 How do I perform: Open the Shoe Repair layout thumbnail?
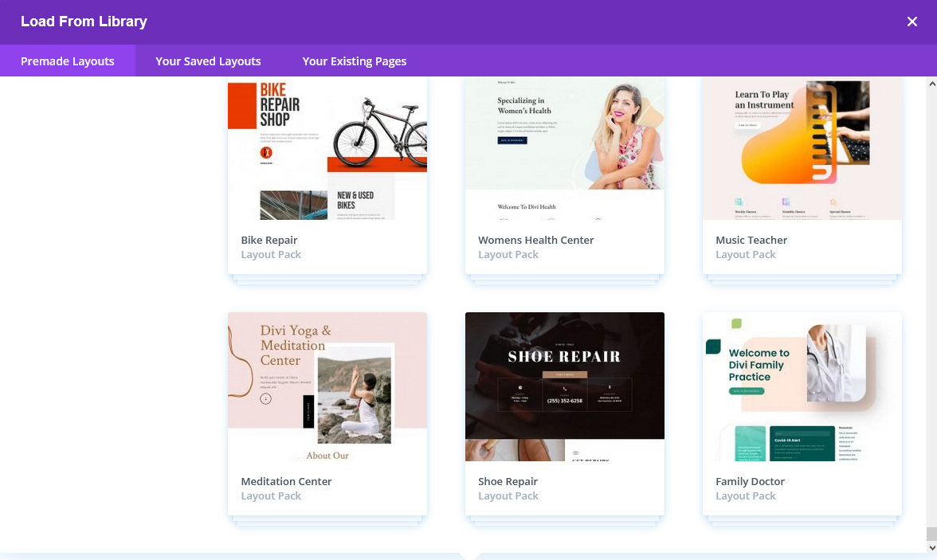click(x=565, y=386)
